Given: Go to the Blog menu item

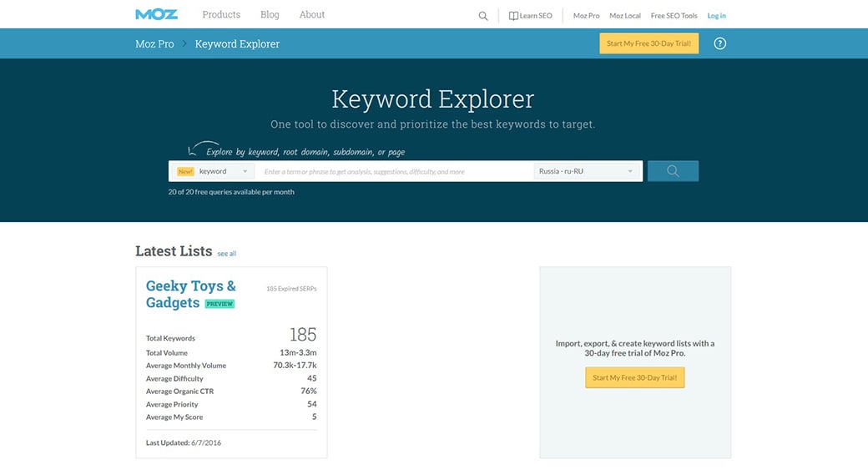Looking at the screenshot, I should click(270, 14).
